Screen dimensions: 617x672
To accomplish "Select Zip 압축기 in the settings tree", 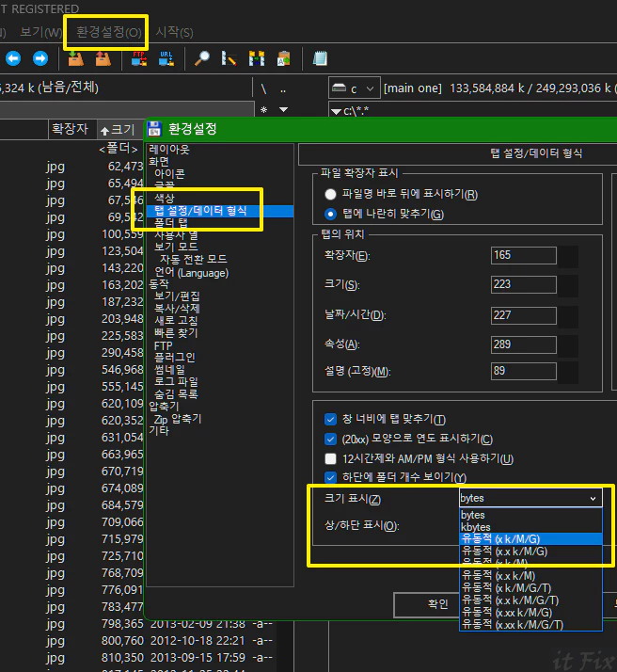I will (x=178, y=419).
